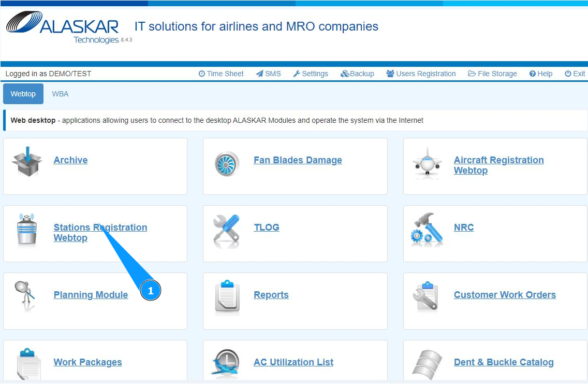Click the Customer Work Orders clipboard-wrench icon
Screen dimensions: 588x384
coord(425,296)
